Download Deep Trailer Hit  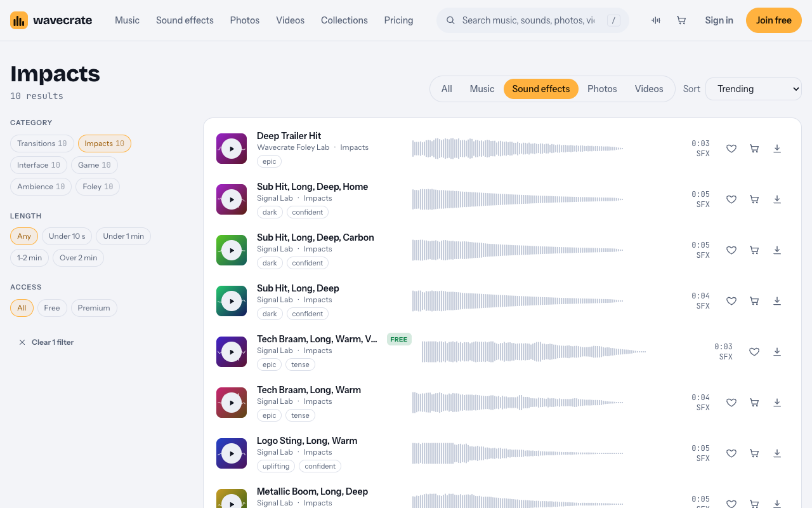click(x=777, y=149)
